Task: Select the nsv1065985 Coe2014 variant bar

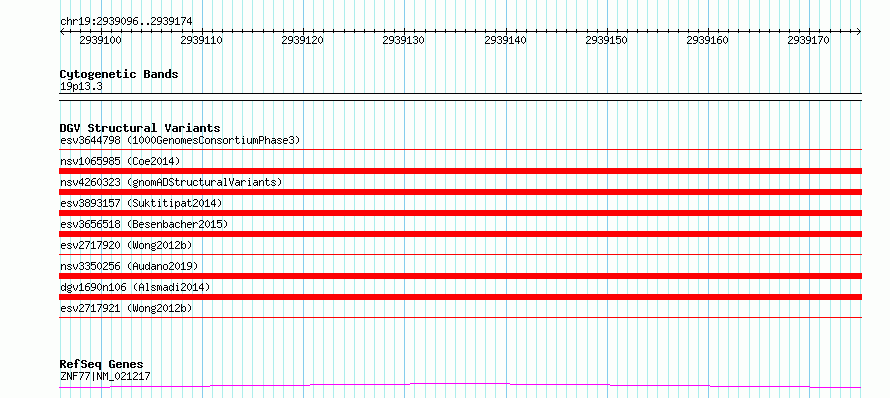Action: tap(460, 171)
